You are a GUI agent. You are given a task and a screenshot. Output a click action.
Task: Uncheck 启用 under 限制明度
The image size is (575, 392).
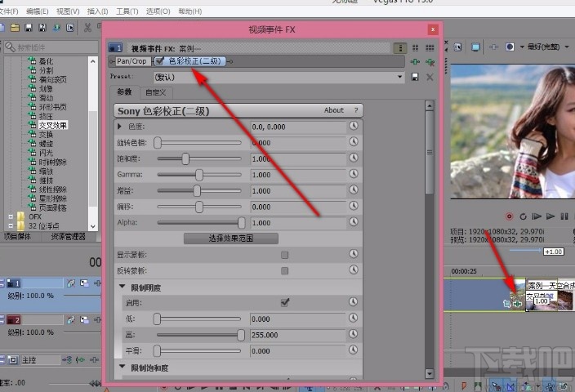click(284, 302)
